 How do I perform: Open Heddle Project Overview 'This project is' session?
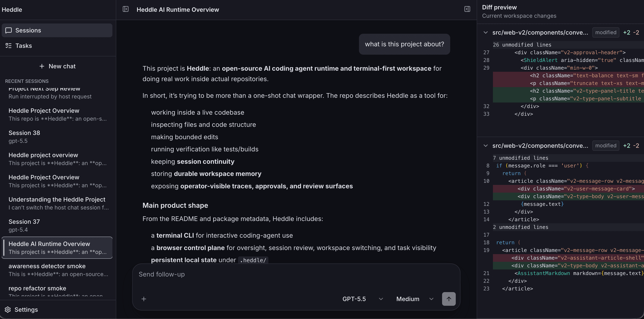(57, 181)
